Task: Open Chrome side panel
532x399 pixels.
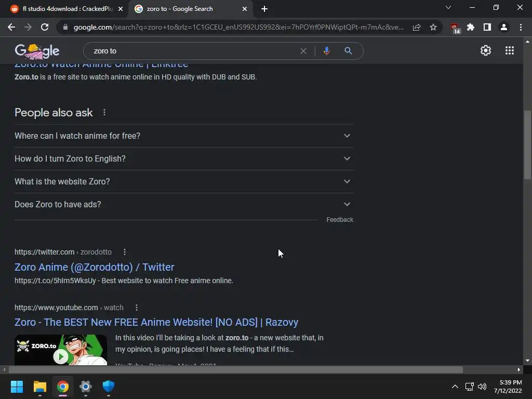Action: 487,27
